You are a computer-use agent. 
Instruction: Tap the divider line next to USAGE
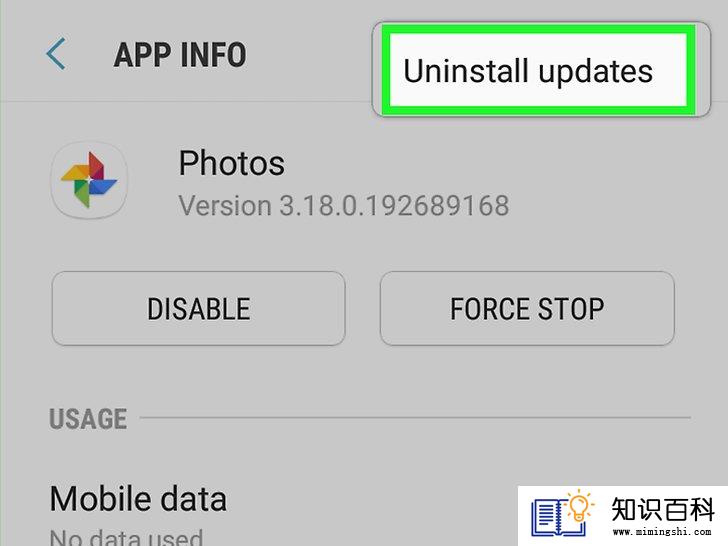click(x=415, y=417)
